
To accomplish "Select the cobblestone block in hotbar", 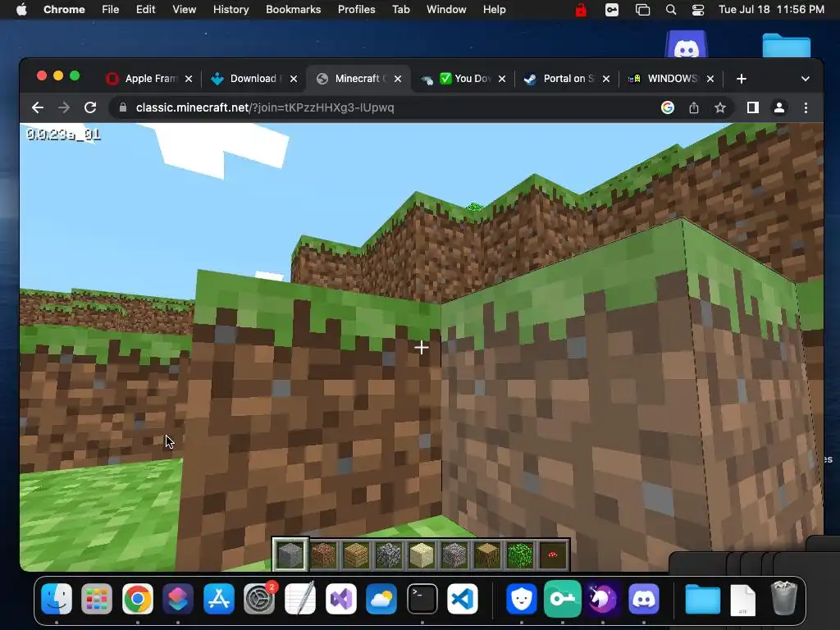I will 388,555.
